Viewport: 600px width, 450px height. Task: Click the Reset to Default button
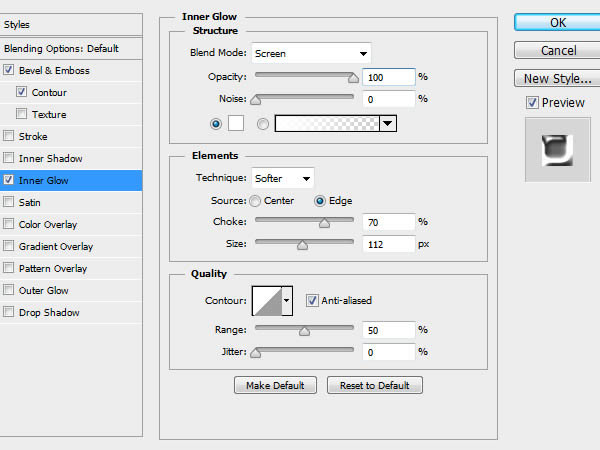pos(375,385)
